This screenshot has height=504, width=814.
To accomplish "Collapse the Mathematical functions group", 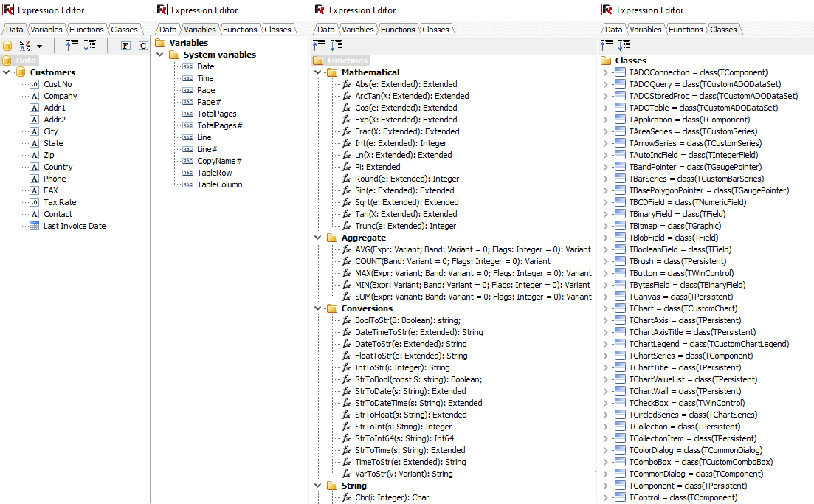I will [318, 72].
